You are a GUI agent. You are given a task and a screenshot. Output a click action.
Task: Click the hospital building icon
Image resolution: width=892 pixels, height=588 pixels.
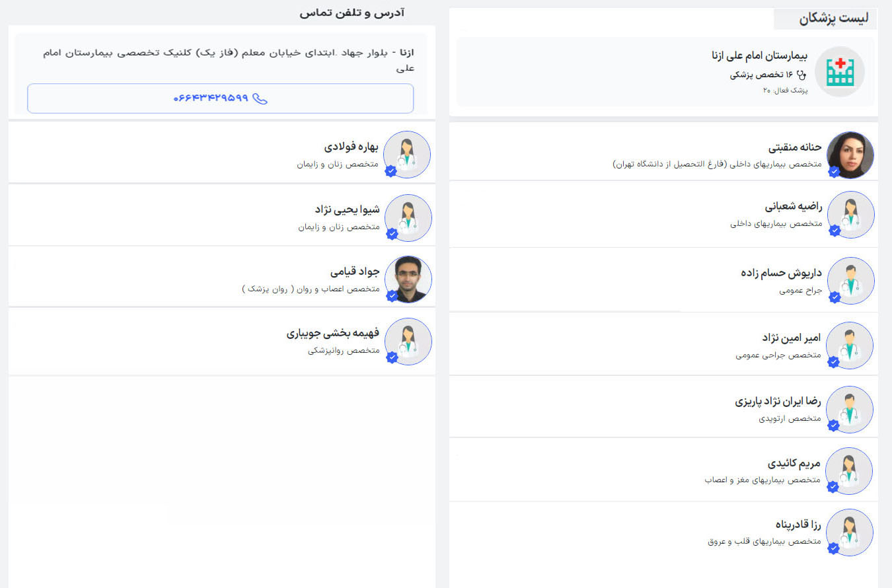tap(839, 72)
